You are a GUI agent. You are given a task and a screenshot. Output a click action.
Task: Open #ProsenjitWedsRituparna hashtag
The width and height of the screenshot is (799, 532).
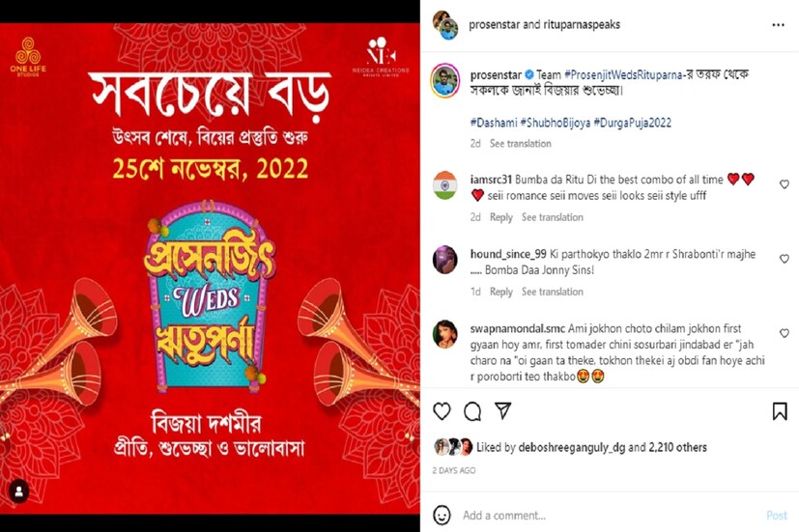tap(623, 75)
